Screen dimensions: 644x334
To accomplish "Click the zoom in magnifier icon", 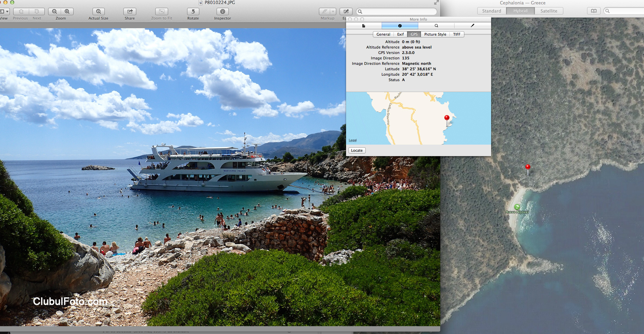I will (67, 12).
